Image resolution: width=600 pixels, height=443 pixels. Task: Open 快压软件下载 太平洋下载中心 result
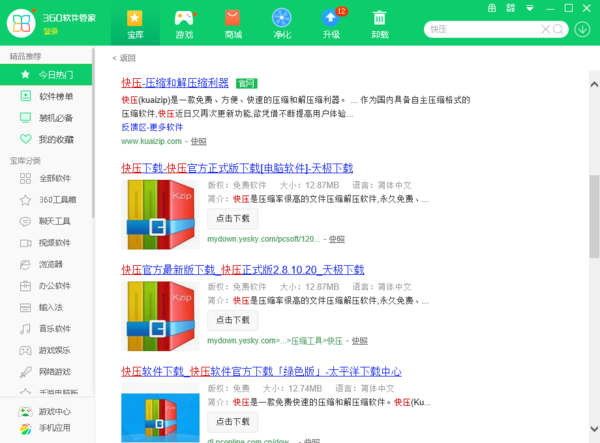(261, 371)
